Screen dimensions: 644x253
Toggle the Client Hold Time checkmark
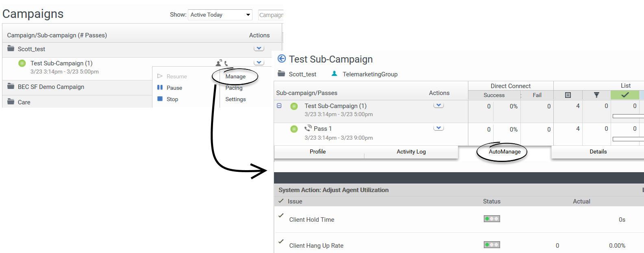[x=281, y=216]
